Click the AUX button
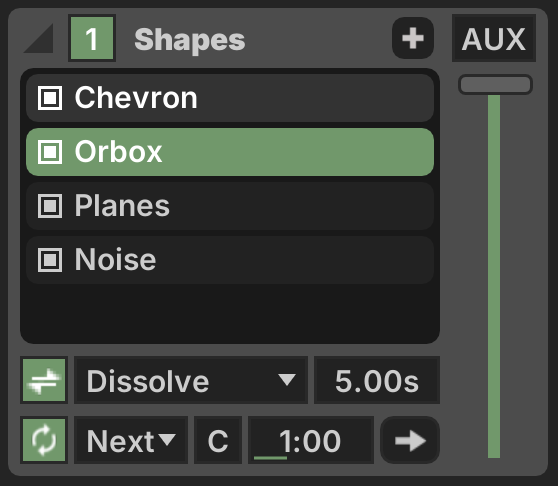 point(494,38)
